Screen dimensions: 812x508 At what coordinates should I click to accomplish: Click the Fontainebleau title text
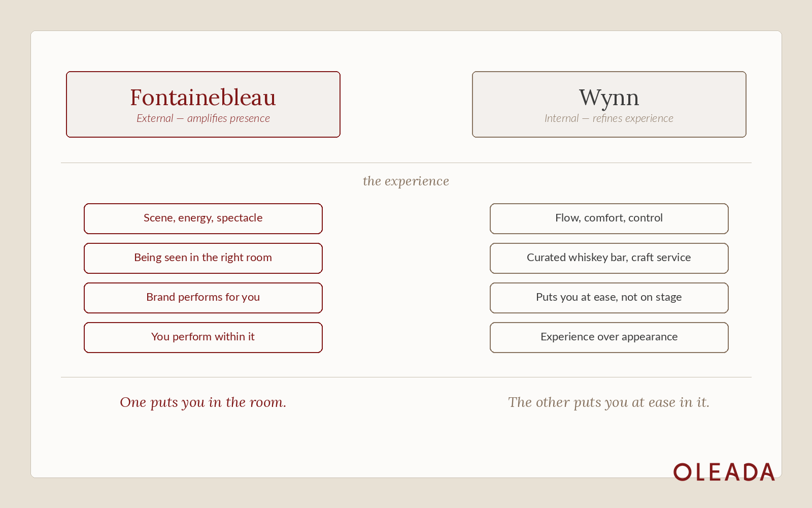coord(203,97)
